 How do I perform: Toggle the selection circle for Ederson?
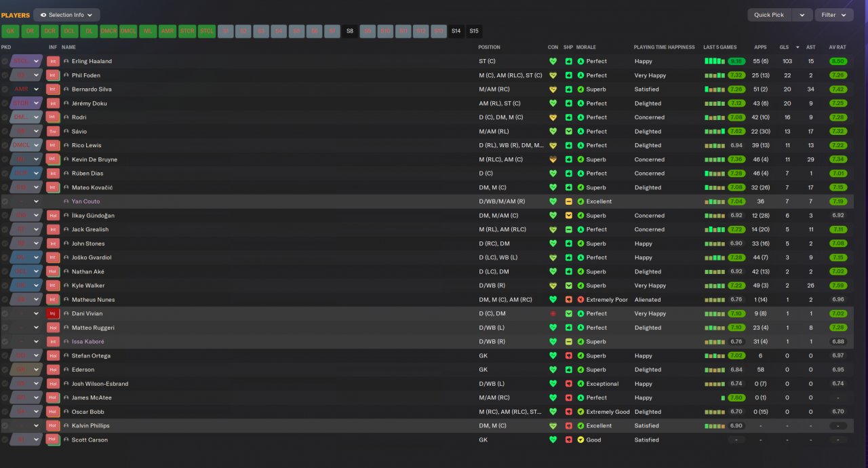[x=5, y=370]
